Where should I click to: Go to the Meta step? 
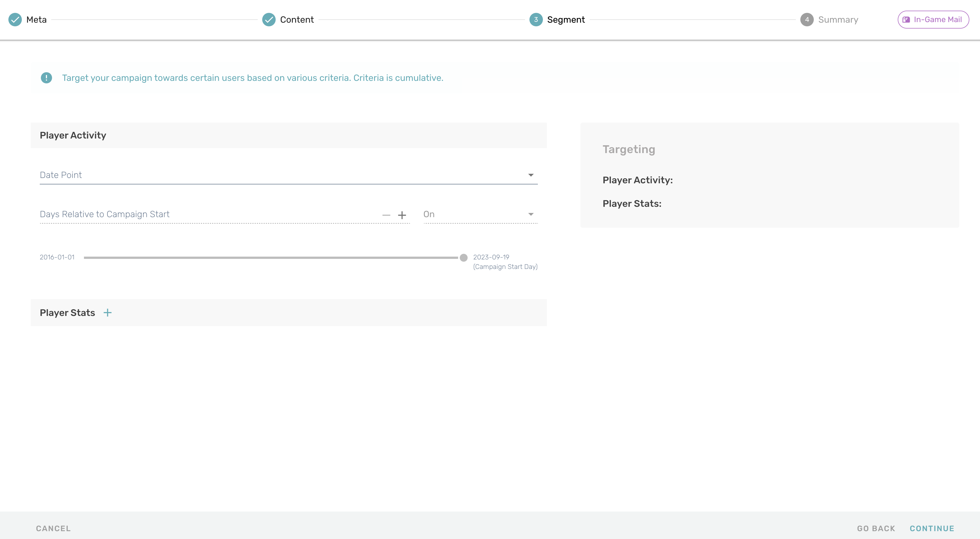37,20
